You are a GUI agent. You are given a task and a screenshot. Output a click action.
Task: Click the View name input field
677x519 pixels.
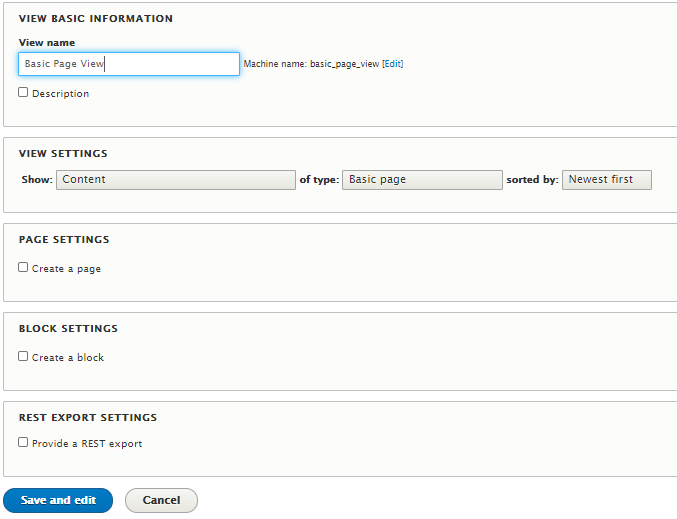tap(129, 64)
